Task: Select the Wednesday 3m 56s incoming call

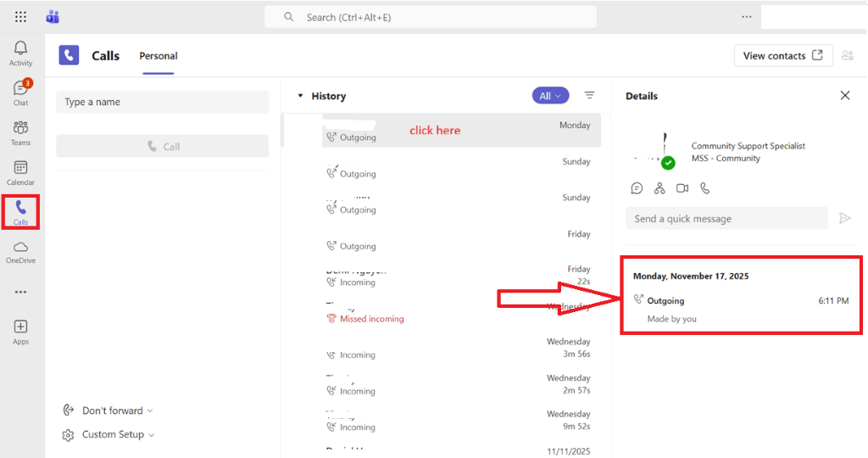Action: (x=441, y=349)
